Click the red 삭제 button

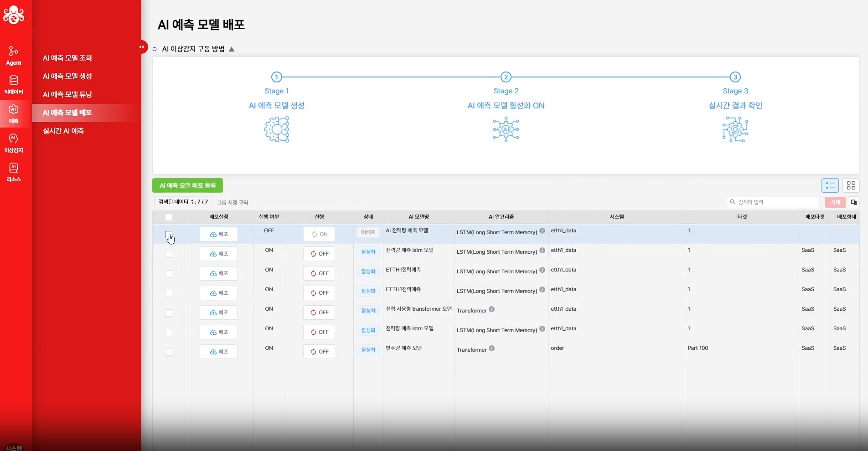(835, 202)
